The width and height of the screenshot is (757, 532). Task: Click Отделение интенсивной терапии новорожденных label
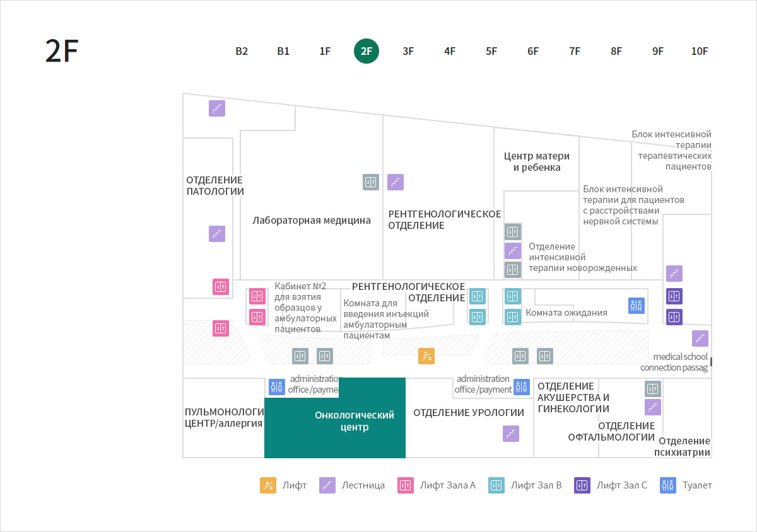pos(583,257)
